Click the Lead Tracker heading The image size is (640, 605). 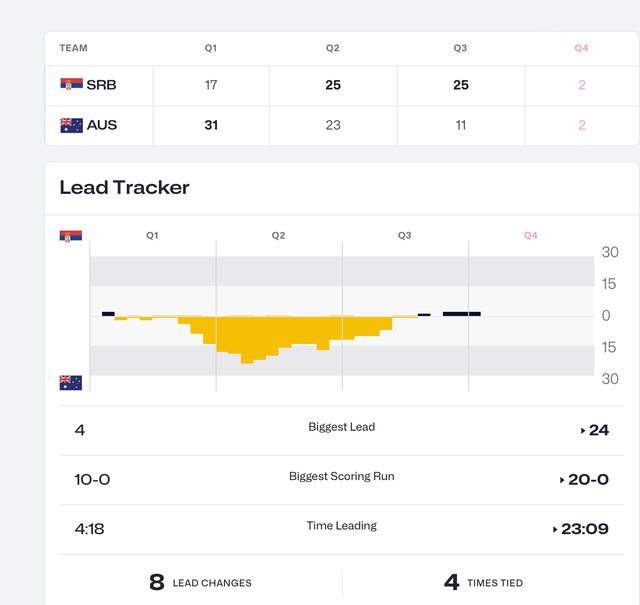(124, 187)
